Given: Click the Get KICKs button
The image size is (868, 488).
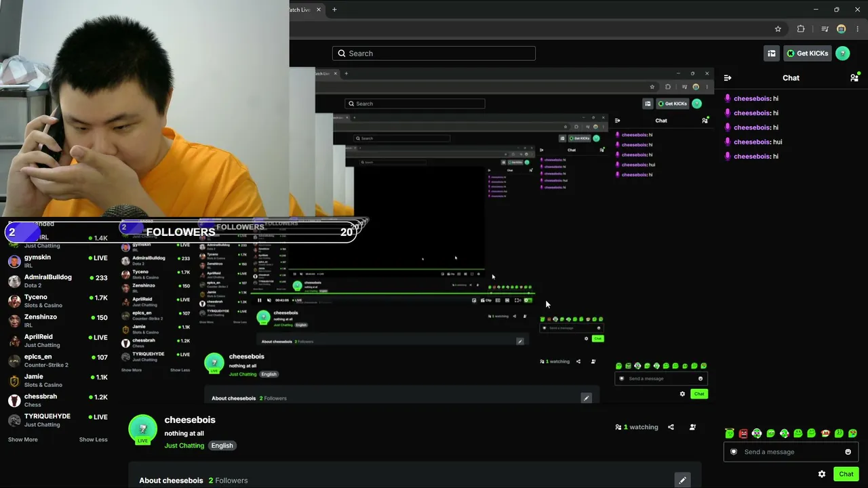Looking at the screenshot, I should tap(808, 54).
